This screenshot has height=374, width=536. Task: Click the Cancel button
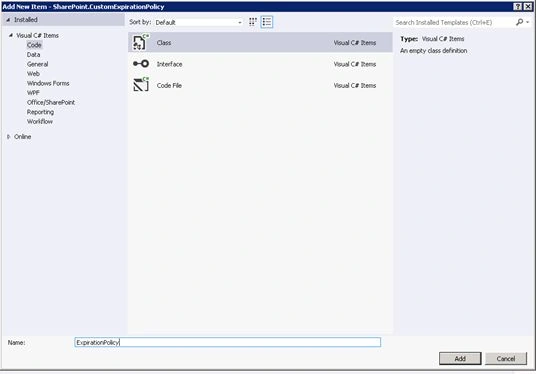click(506, 358)
